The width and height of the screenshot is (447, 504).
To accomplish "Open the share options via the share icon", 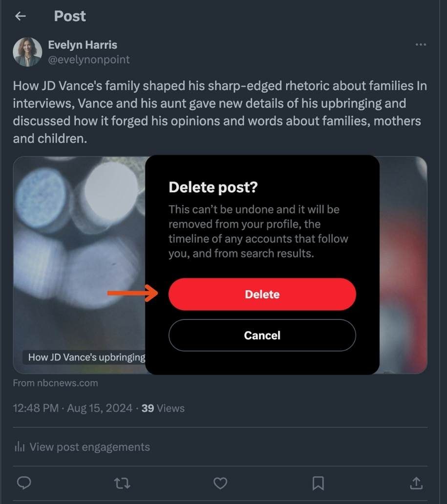I will coord(416,483).
